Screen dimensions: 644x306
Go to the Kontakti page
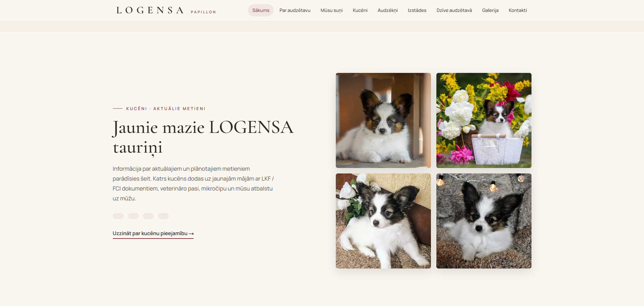[x=518, y=10]
